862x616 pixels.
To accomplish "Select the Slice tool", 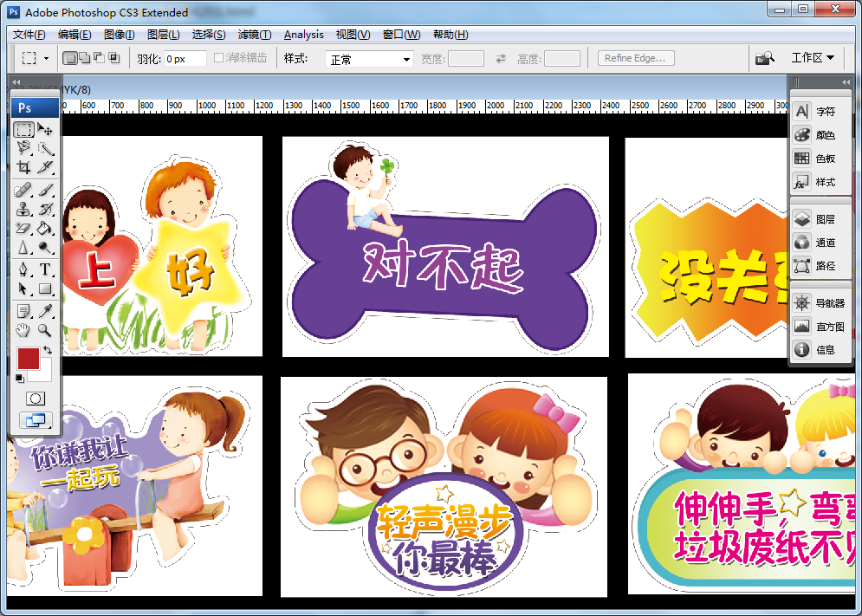I will [x=45, y=166].
